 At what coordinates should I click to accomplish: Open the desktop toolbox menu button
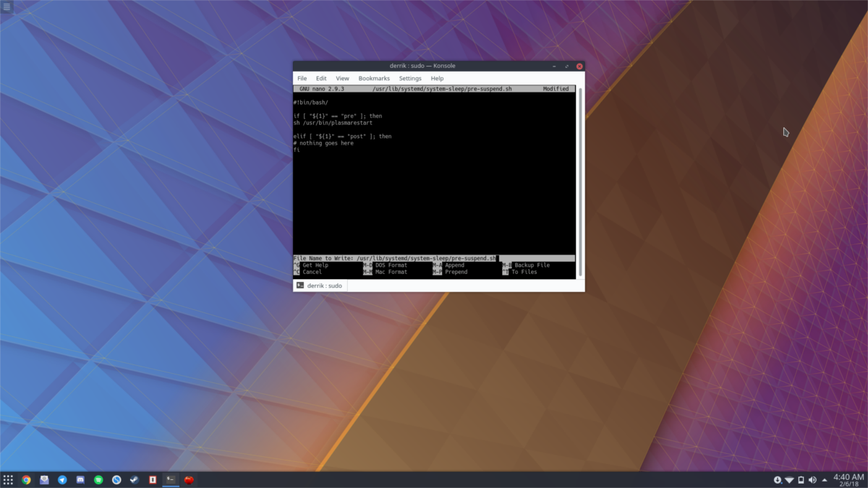[x=7, y=7]
